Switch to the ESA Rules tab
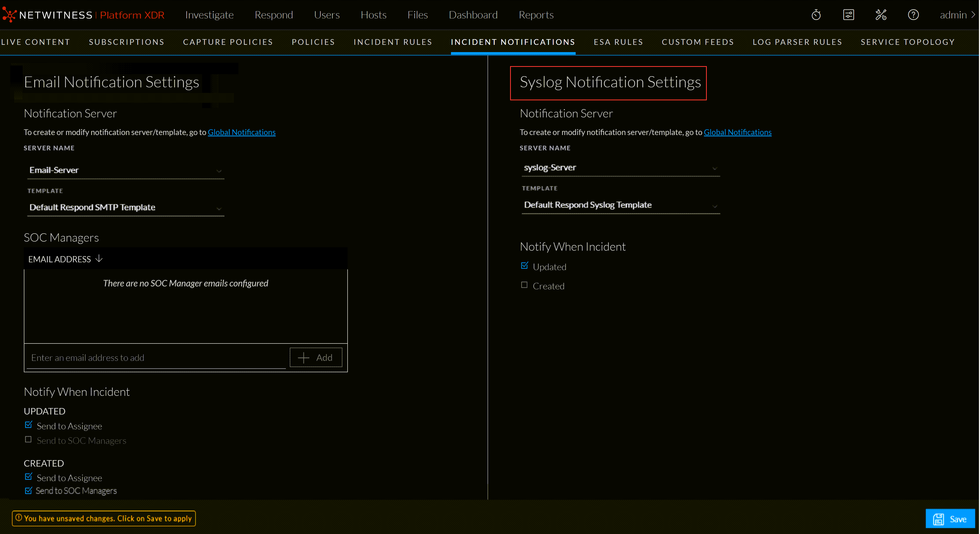Image resolution: width=980 pixels, height=534 pixels. click(x=618, y=42)
